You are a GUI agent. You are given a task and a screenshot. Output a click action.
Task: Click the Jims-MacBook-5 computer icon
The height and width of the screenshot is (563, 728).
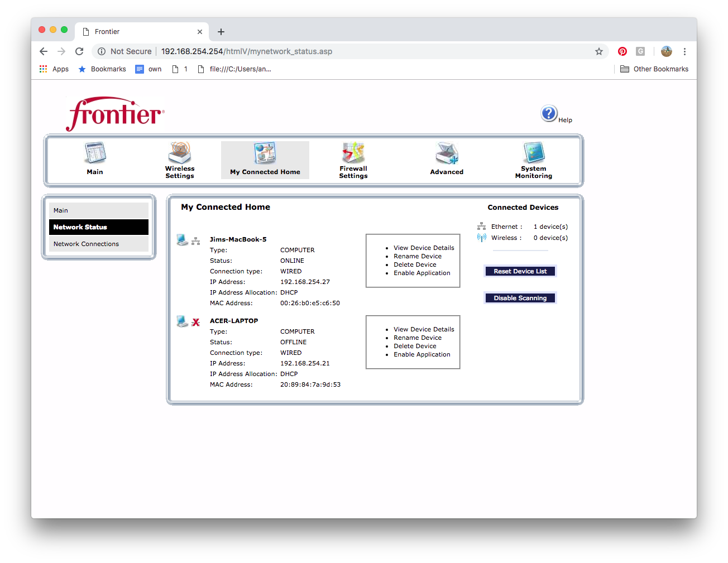click(x=183, y=240)
